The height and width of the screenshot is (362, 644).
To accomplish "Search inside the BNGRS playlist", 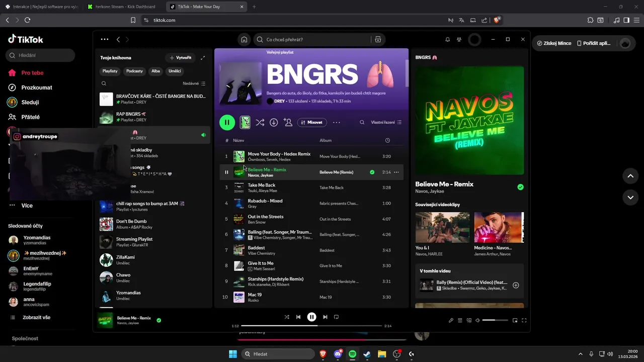I will coord(362,122).
